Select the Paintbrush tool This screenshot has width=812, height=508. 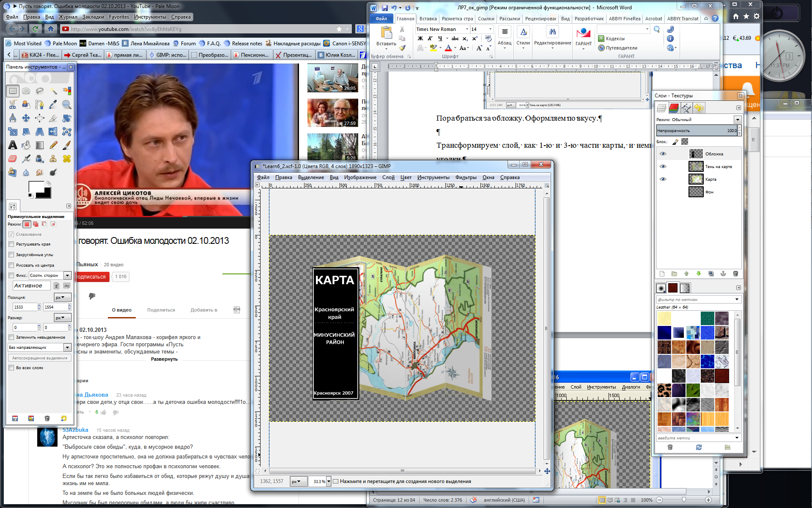pos(67,145)
